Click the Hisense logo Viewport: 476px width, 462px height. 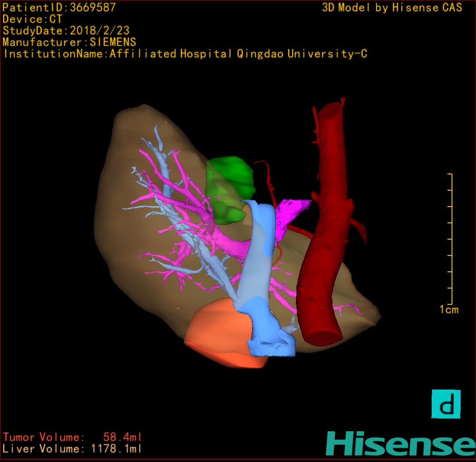pos(400,443)
